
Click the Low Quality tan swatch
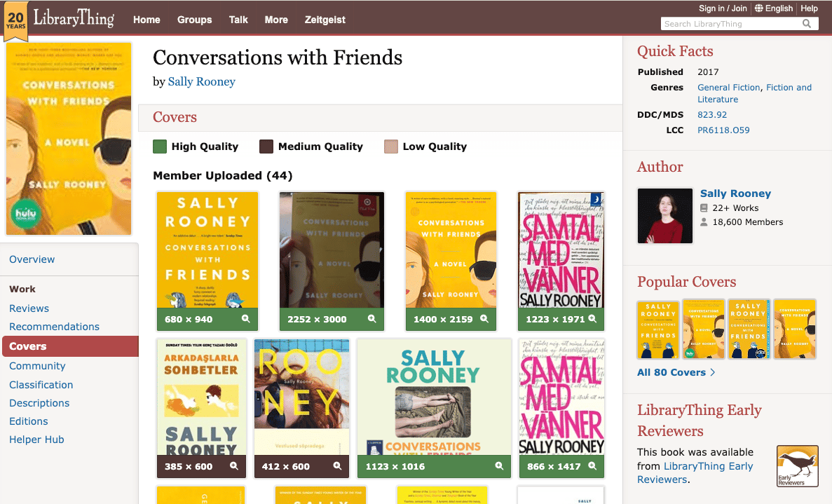391,147
